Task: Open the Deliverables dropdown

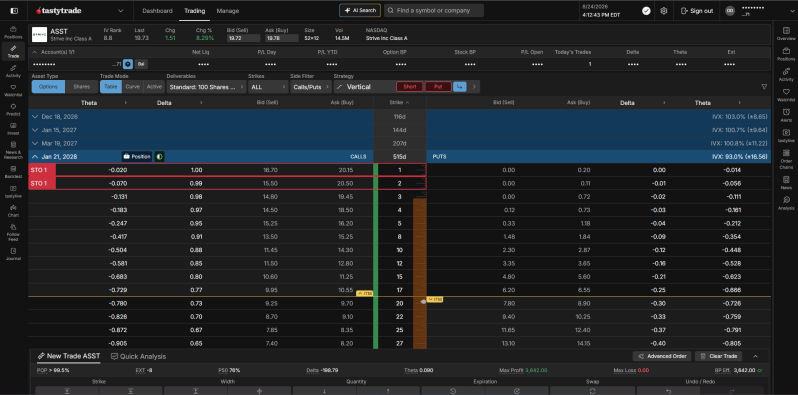Action: (206, 87)
